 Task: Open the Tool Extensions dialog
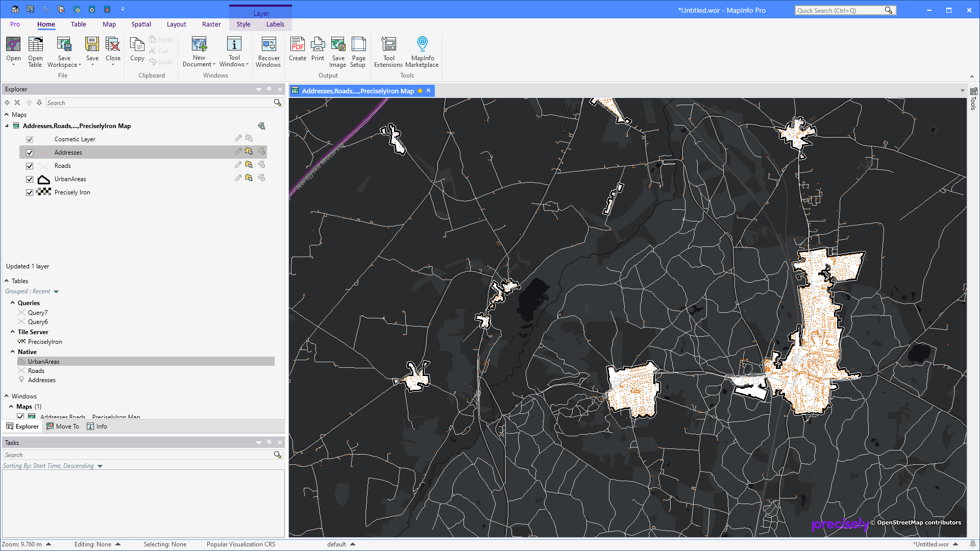click(388, 51)
